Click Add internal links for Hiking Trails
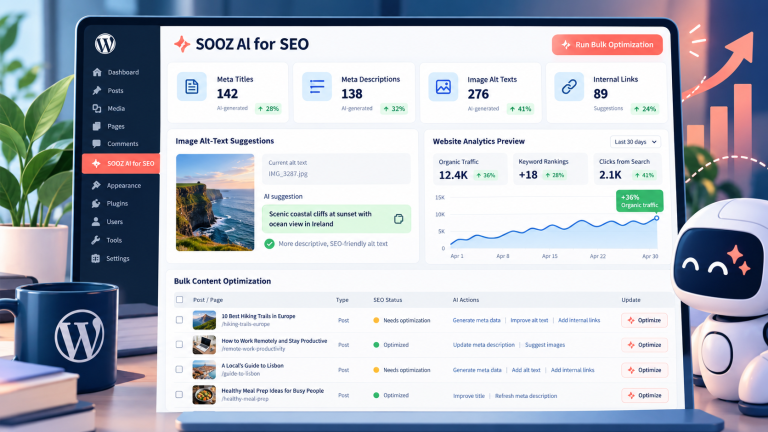The width and height of the screenshot is (768, 432). click(579, 320)
